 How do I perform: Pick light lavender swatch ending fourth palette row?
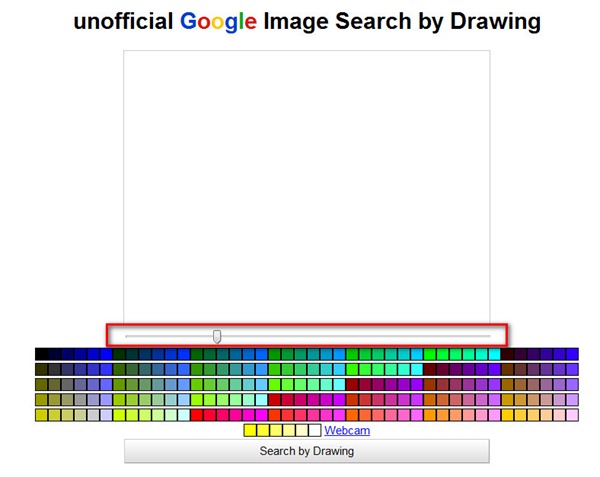[572, 400]
